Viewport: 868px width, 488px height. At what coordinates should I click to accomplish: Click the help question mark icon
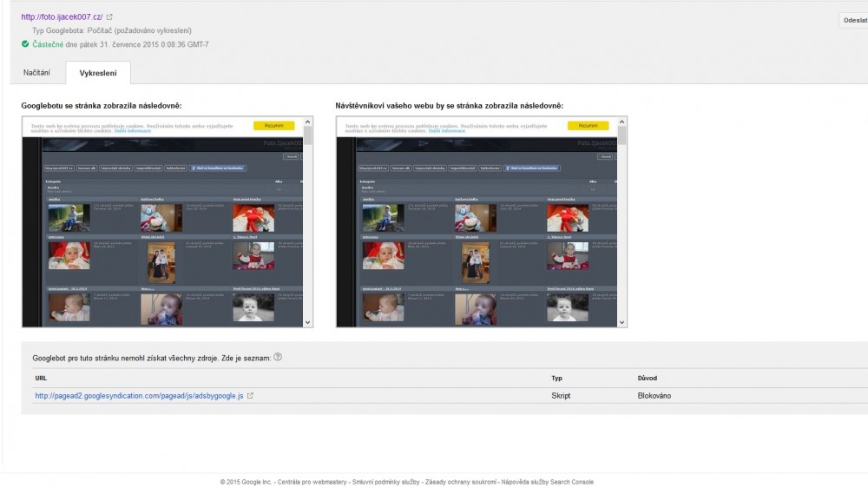pos(278,357)
